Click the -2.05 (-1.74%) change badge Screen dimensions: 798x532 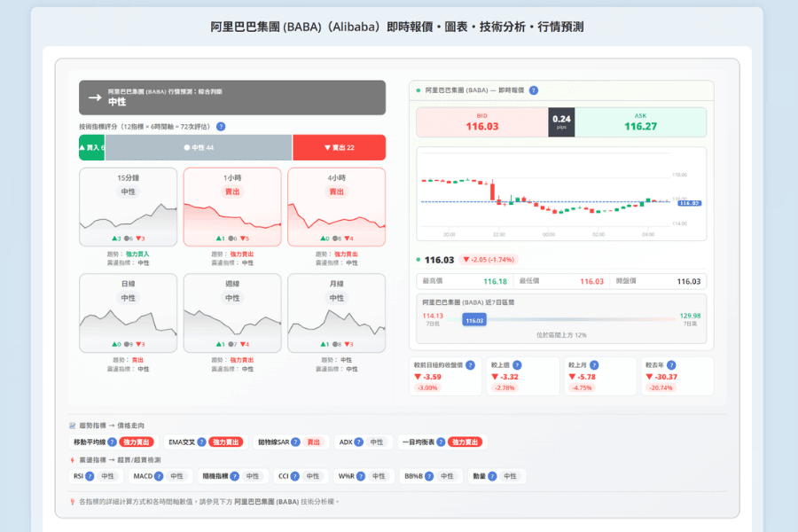(489, 260)
